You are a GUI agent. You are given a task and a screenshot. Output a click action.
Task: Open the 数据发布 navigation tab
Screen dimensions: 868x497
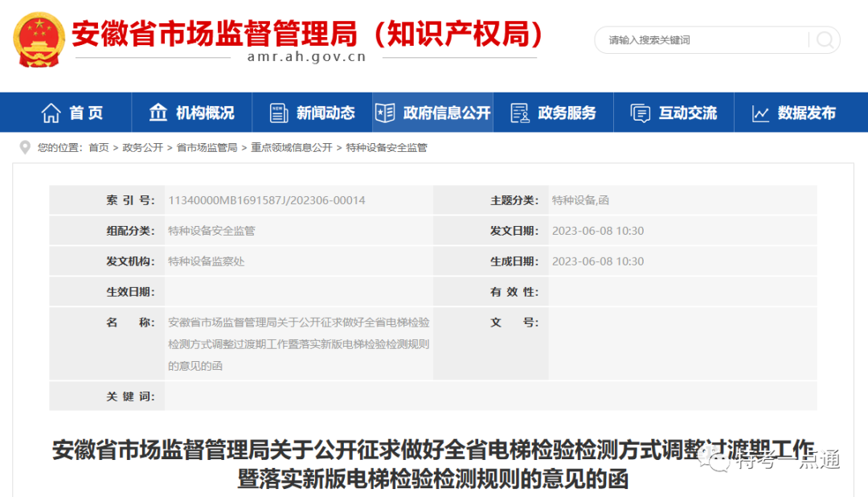point(794,113)
